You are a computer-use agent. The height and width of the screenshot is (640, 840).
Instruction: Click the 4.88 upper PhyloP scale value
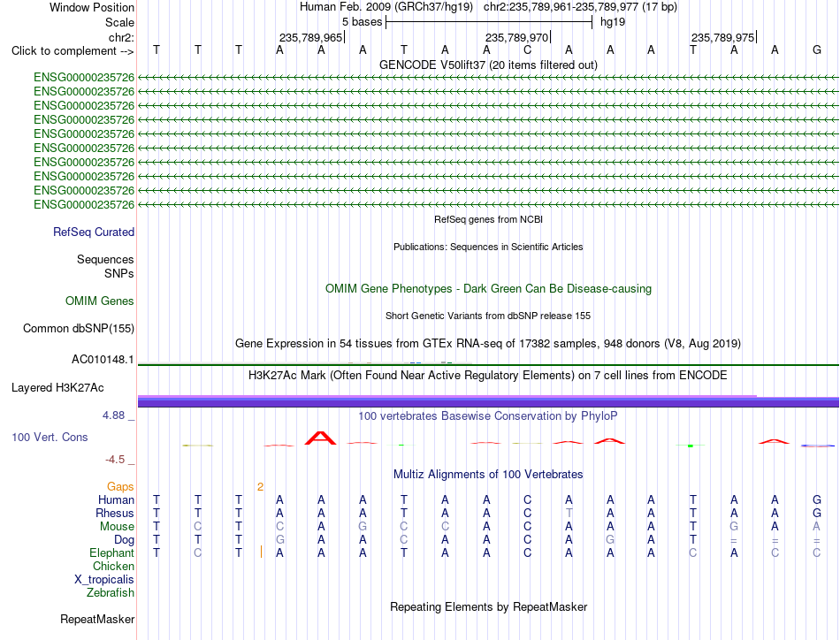click(x=113, y=415)
